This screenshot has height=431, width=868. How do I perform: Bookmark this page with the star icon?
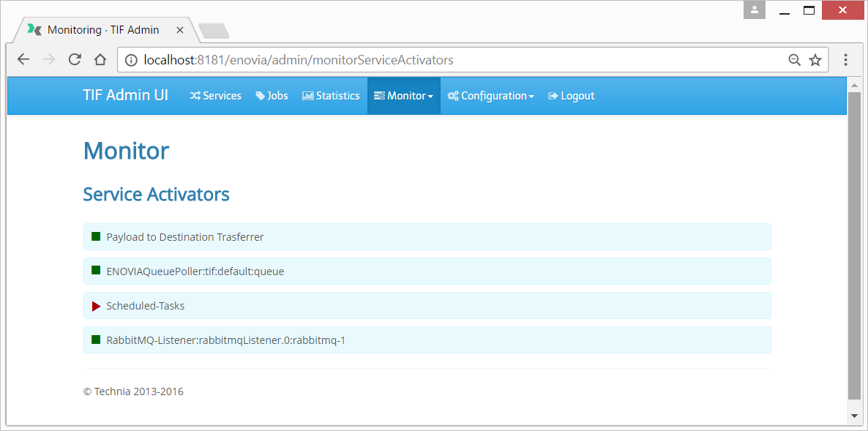815,60
